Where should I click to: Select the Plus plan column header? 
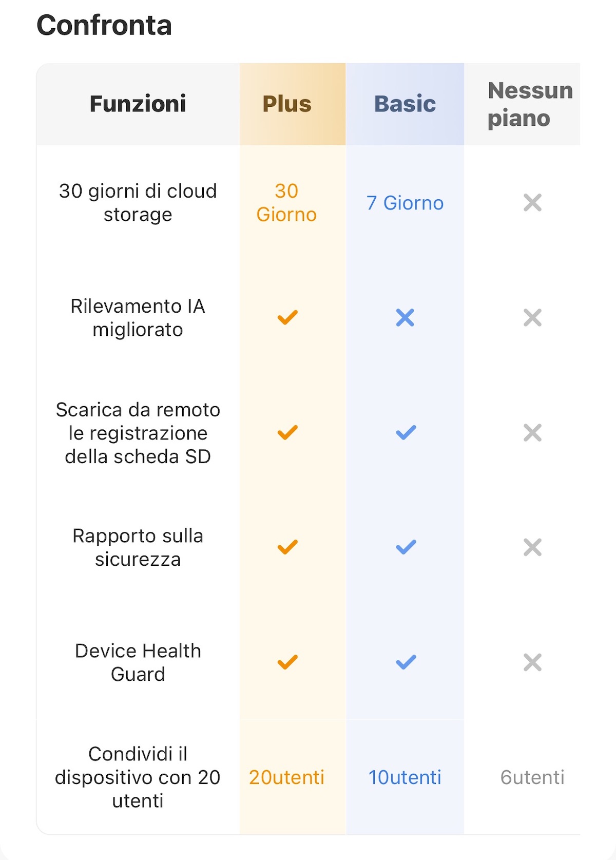tap(287, 104)
